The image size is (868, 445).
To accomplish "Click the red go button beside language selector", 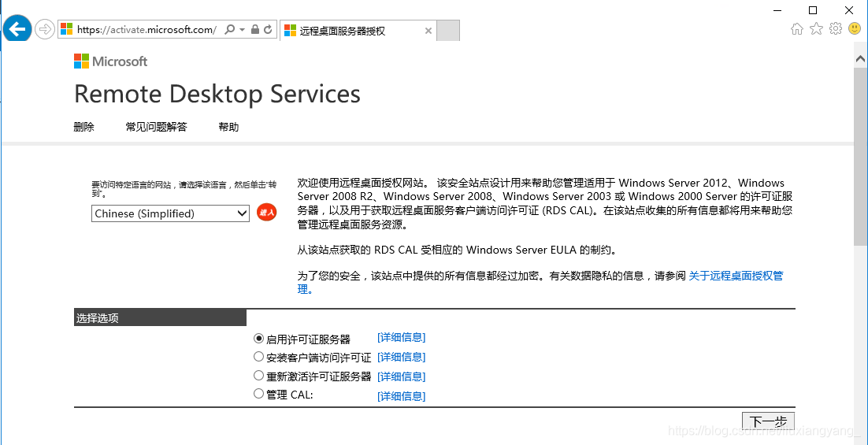I will [x=267, y=213].
